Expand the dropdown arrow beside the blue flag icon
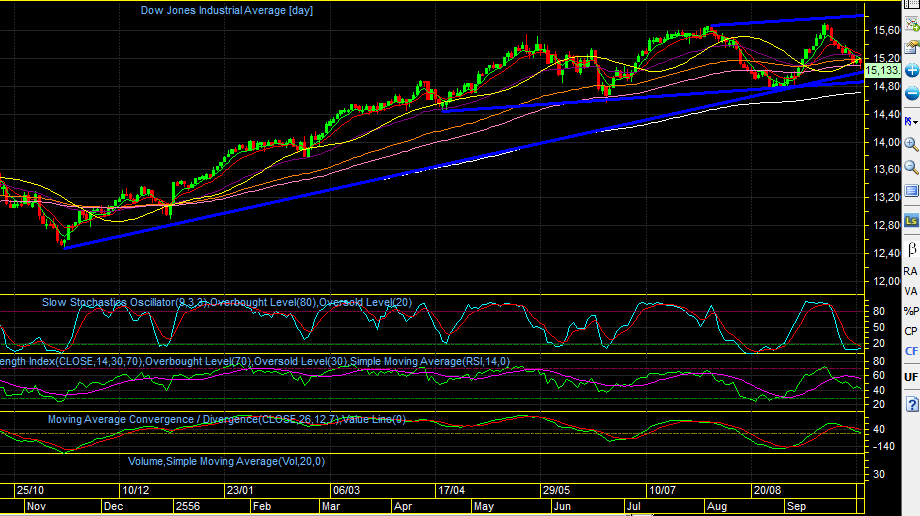Screen dimensions: 920x516 916,122
